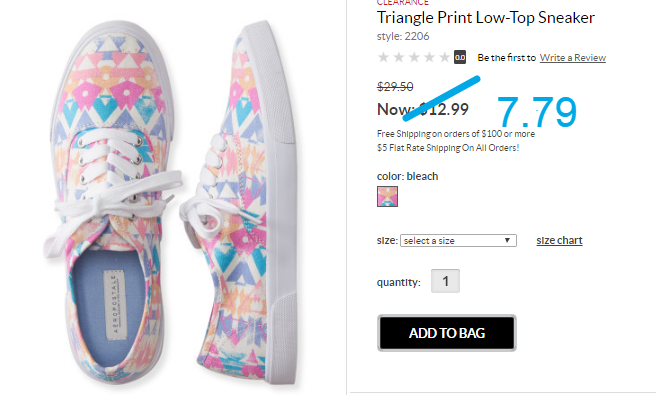
Task: Click the ADD TO BAG button
Action: [447, 333]
